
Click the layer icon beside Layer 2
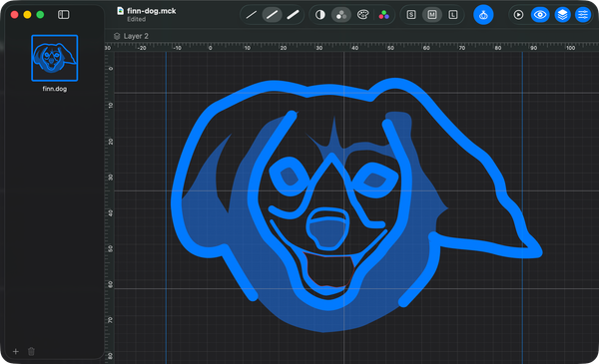click(x=117, y=36)
